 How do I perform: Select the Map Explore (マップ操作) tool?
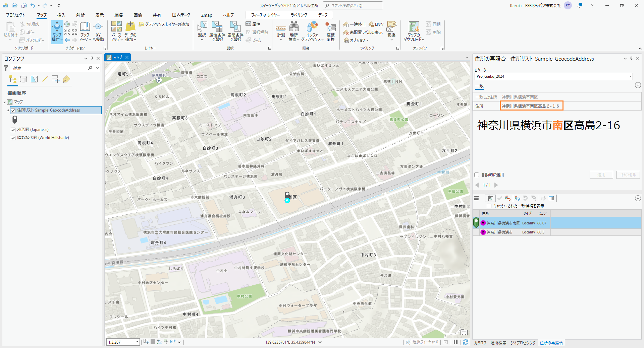pyautogui.click(x=57, y=31)
